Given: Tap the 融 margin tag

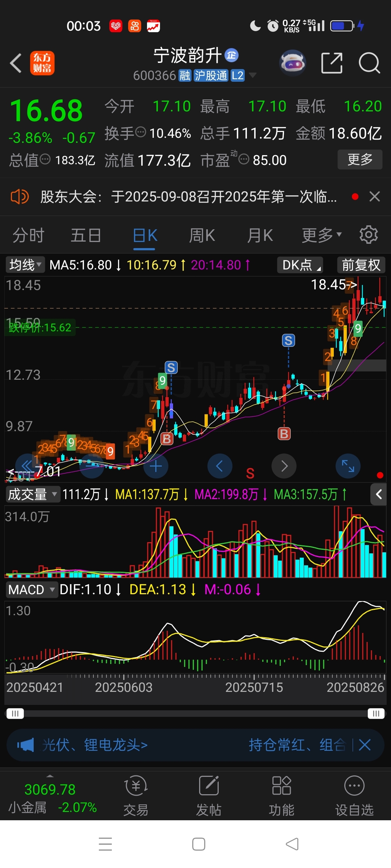Looking at the screenshot, I should [x=185, y=76].
